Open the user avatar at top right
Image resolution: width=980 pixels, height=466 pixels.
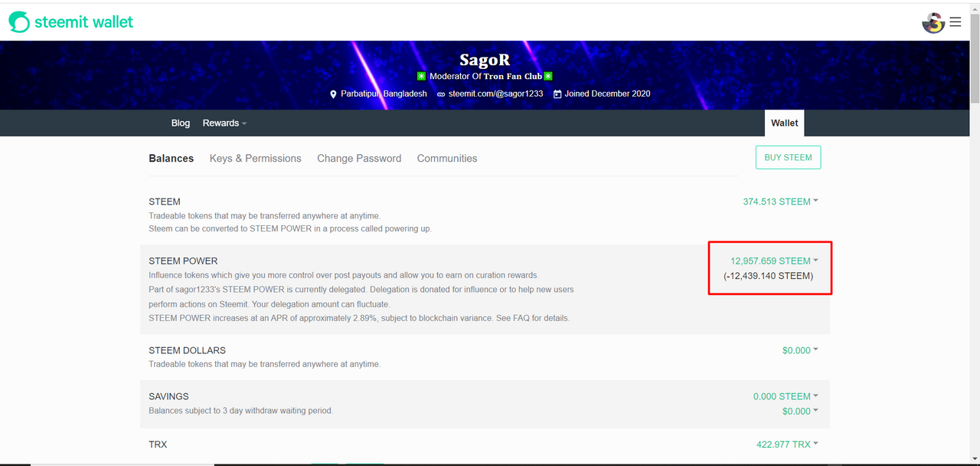933,23
